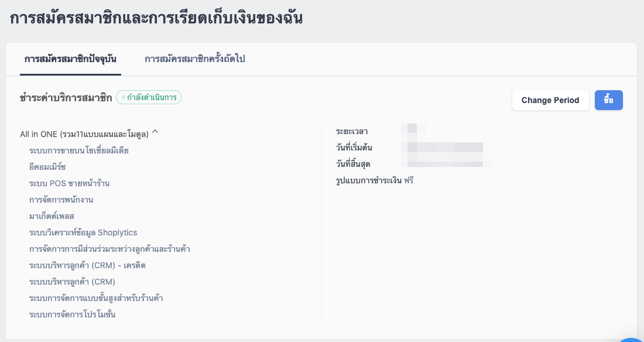Click the มาเก็ตต์เพลส module item
This screenshot has height=342, width=644.
pos(52,217)
